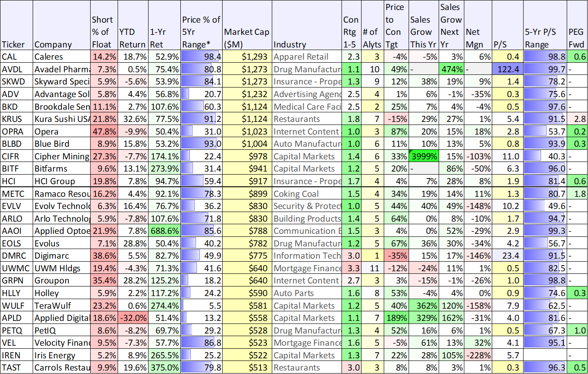Click the Industry column header
Image resolution: width=588 pixels, height=374 pixels.
pos(307,25)
